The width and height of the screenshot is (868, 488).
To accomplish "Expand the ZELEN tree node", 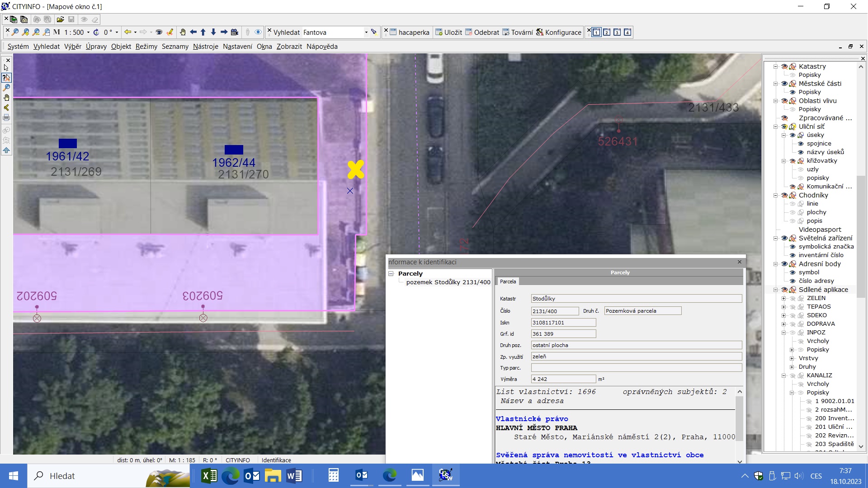I will [784, 298].
